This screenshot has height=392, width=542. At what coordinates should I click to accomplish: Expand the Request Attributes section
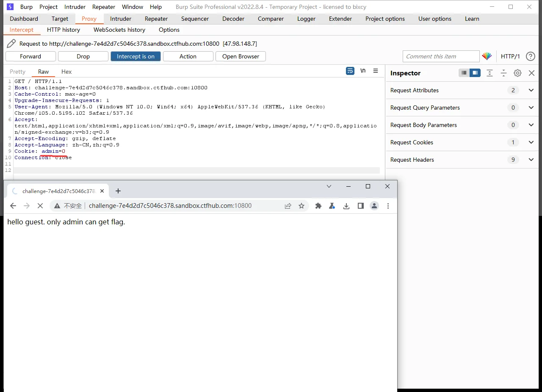coord(531,90)
